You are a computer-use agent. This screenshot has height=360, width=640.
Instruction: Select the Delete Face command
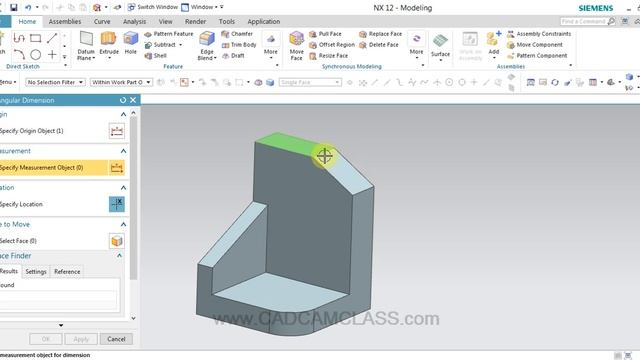(x=379, y=45)
